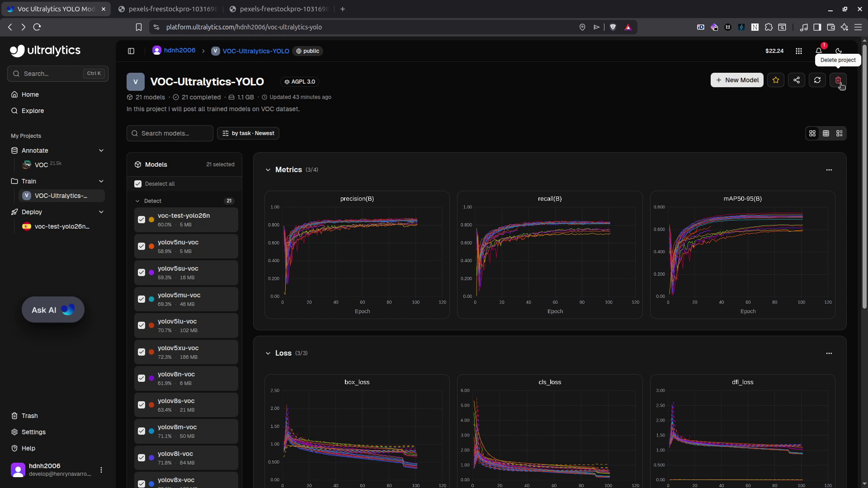Screen dimensions: 868x488
Task: Collapse the left sidebar panel
Action: pyautogui.click(x=131, y=51)
